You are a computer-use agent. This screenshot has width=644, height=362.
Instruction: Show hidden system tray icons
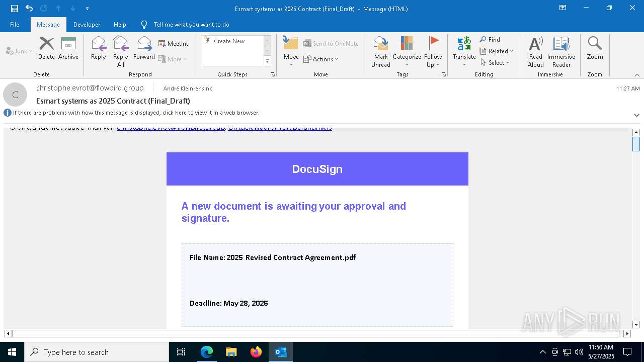click(542, 352)
